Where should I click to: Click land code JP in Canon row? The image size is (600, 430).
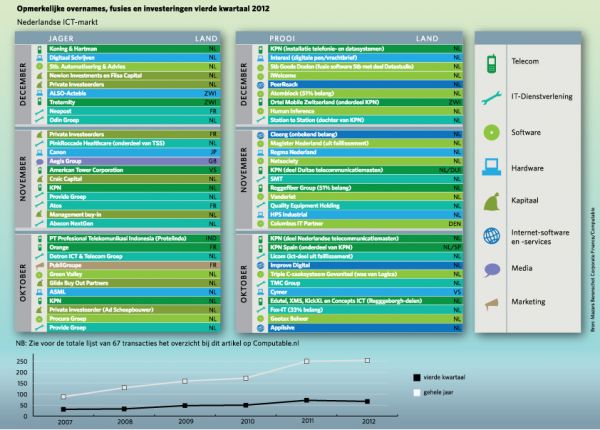(x=213, y=152)
